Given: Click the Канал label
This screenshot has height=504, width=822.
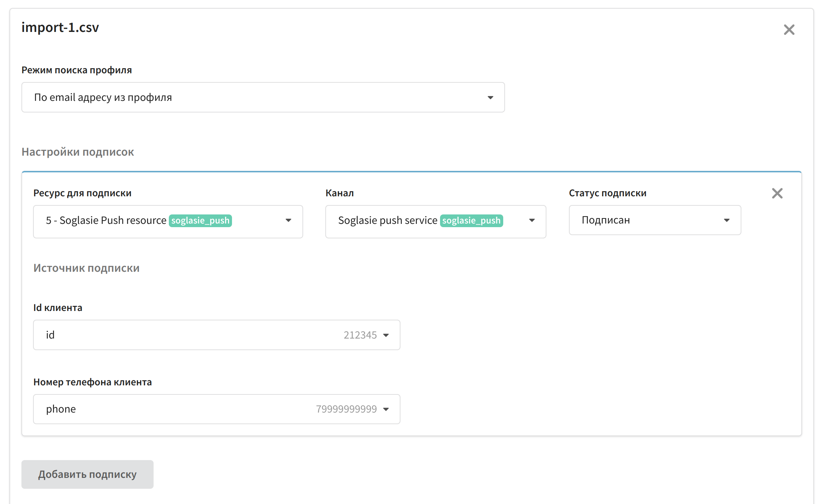Looking at the screenshot, I should 339,193.
